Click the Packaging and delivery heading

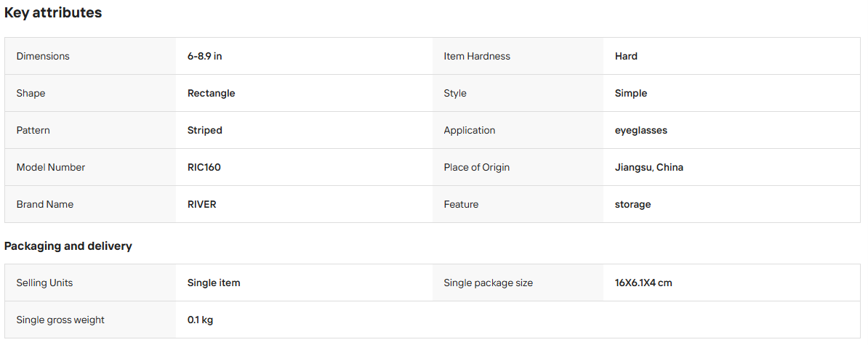(x=68, y=246)
